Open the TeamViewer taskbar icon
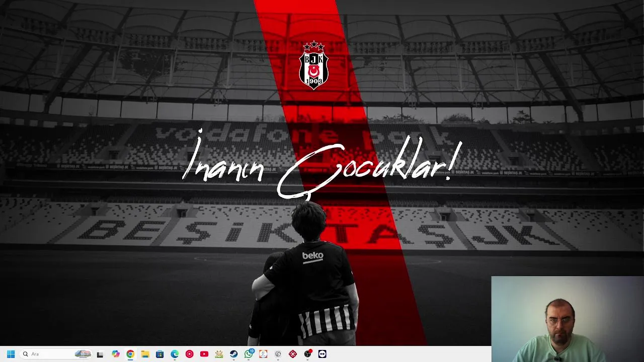Viewport: 644px width, 362px height. pos(323,354)
